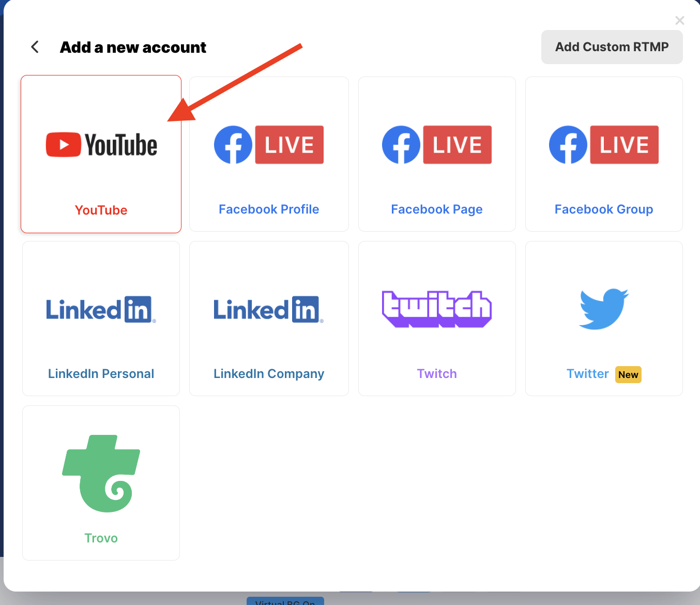Click the YouTube label text
The height and width of the screenshot is (605, 700).
(101, 210)
